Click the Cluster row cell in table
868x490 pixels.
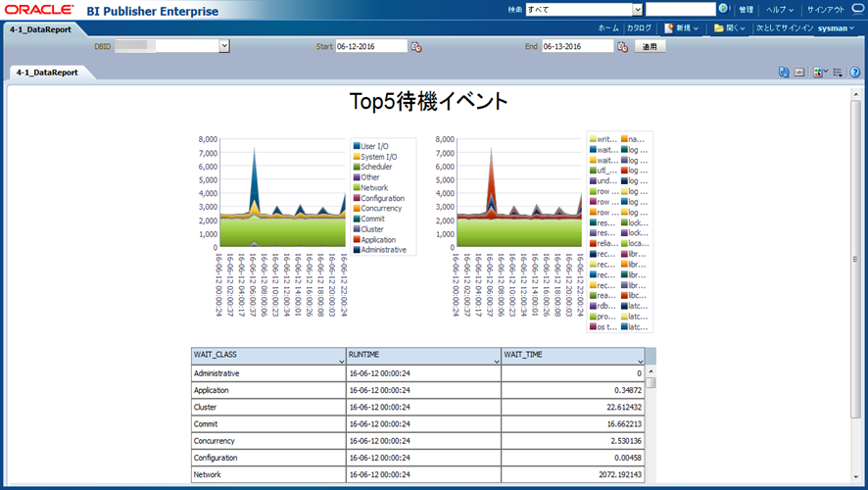click(268, 407)
